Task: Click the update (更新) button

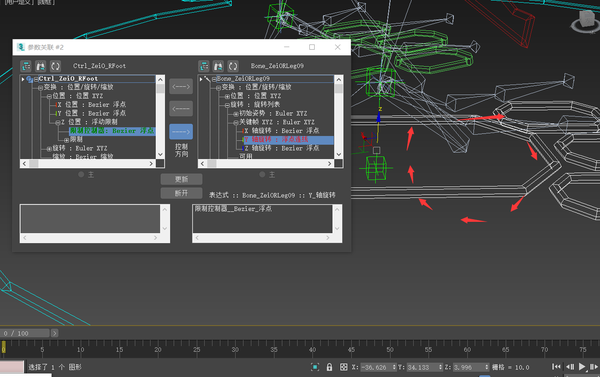Action: tap(181, 179)
